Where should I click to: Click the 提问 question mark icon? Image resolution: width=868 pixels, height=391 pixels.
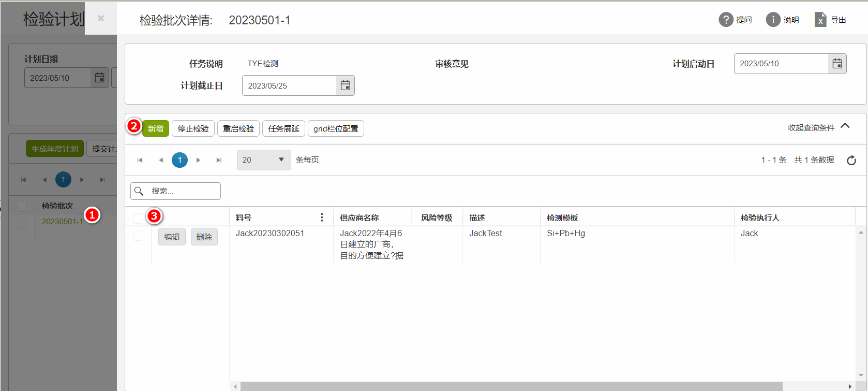[726, 20]
